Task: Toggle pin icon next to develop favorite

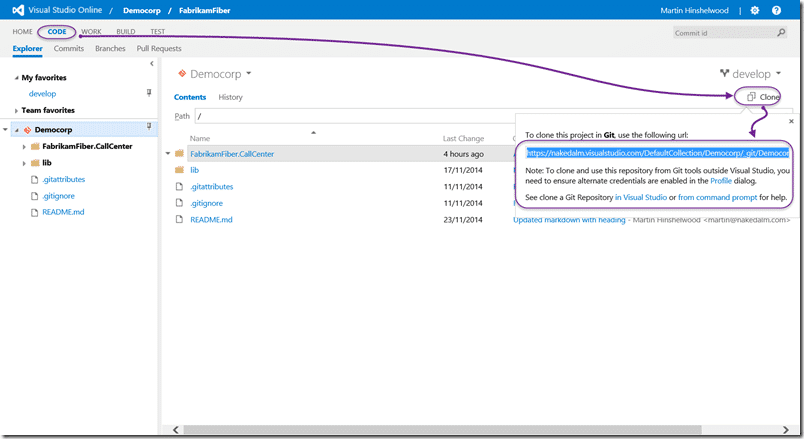Action: click(x=149, y=93)
